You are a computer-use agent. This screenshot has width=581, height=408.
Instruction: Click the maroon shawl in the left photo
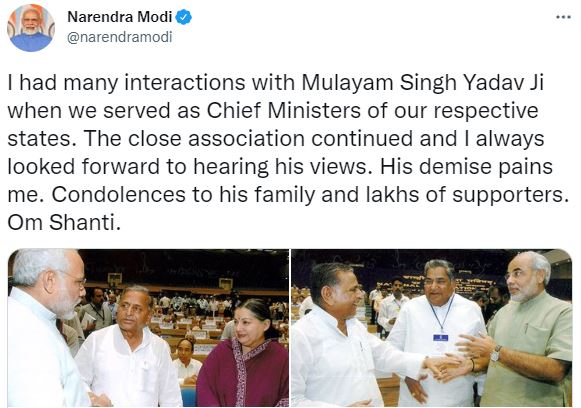coord(243,372)
